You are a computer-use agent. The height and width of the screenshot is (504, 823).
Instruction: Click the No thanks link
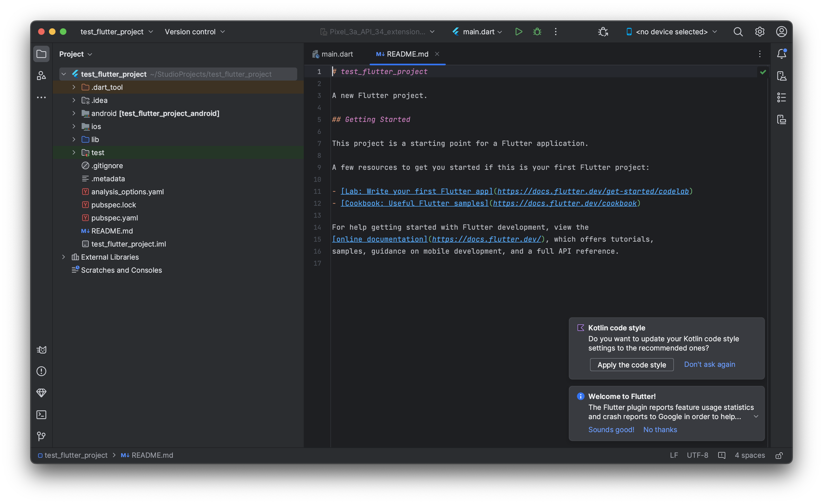(x=660, y=429)
